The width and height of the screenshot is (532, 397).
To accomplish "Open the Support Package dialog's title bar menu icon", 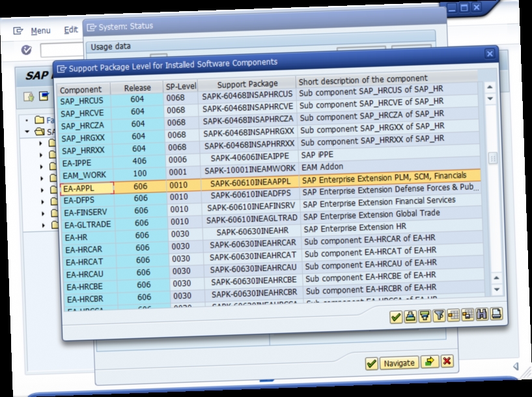I will (61, 69).
